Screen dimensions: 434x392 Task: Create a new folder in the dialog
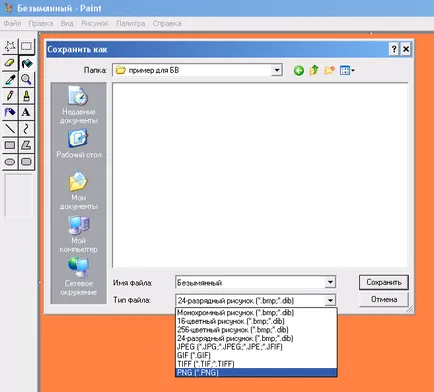(329, 70)
